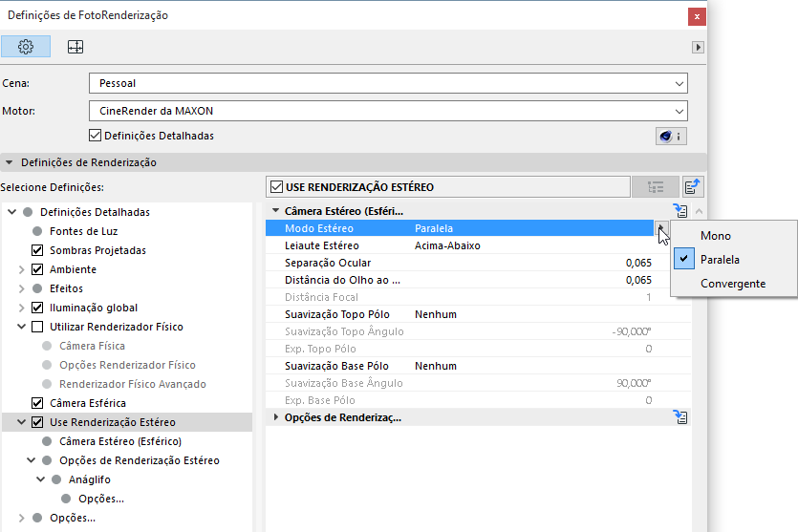Screen dimensions: 798x532
Task: Close the Definições de FotoRenderização dialog
Action: [x=697, y=17]
